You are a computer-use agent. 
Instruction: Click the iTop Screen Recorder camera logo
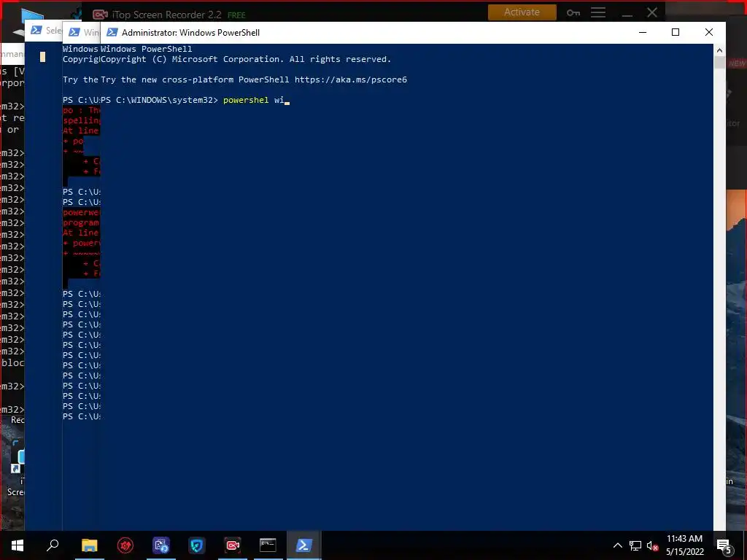click(100, 15)
